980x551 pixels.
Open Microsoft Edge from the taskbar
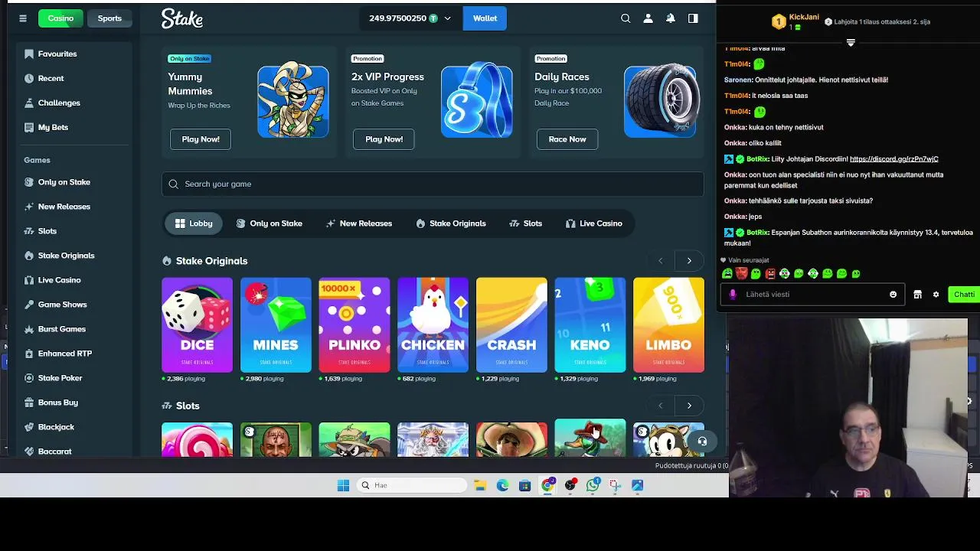coord(502,485)
